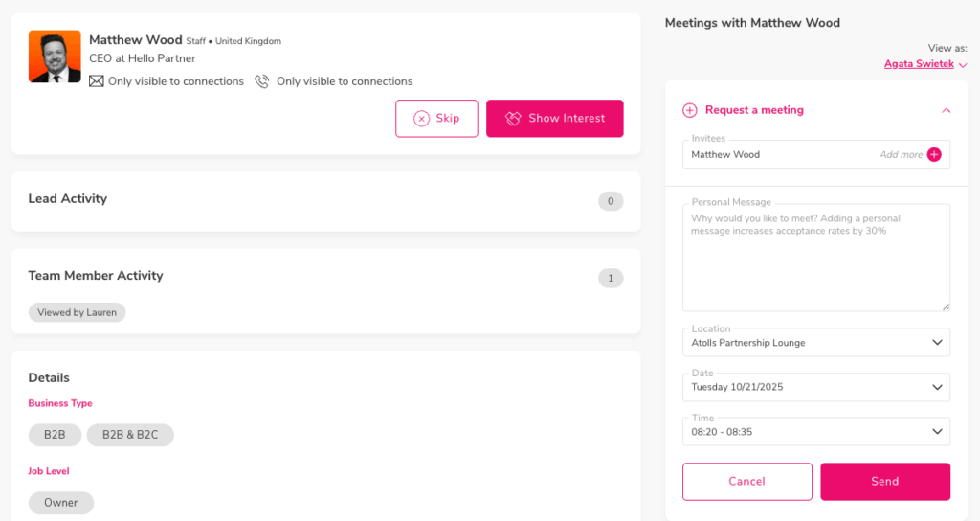Open the Location dropdown
Viewport: 980px width, 521px height.
815,343
